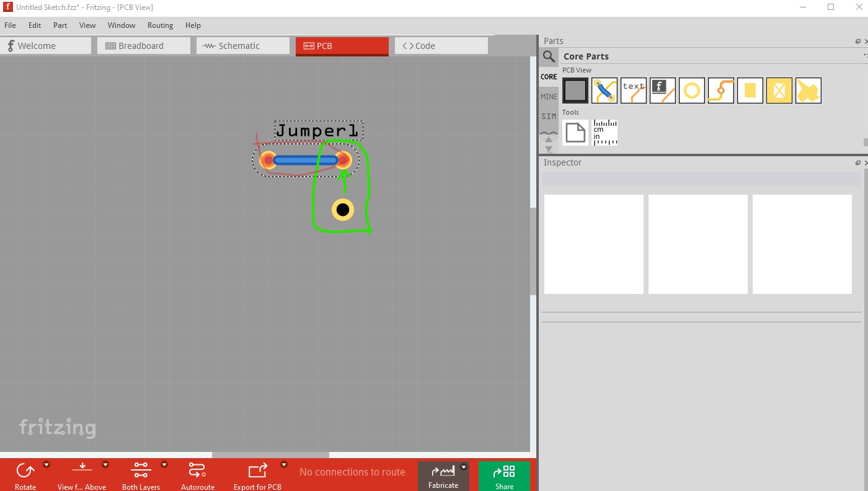Viewport: 868px width, 491px height.
Task: Open parts search with magnifier icon
Action: pos(549,56)
